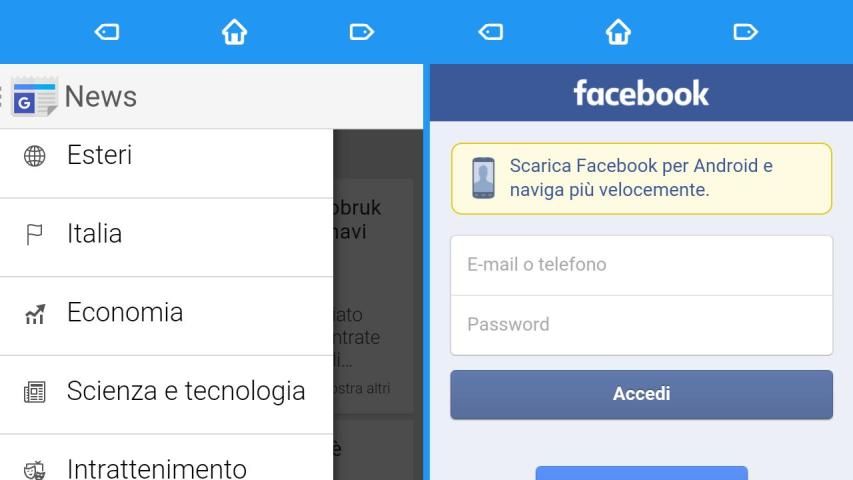Focus the E-mail o telefono field
Viewport: 853px width, 480px height.
click(641, 266)
